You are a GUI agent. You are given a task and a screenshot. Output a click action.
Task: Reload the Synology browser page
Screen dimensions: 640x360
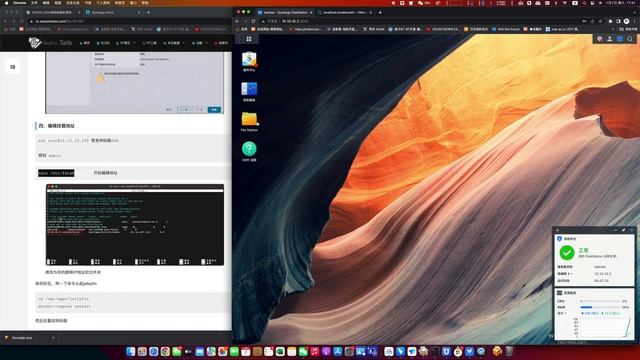click(x=253, y=21)
